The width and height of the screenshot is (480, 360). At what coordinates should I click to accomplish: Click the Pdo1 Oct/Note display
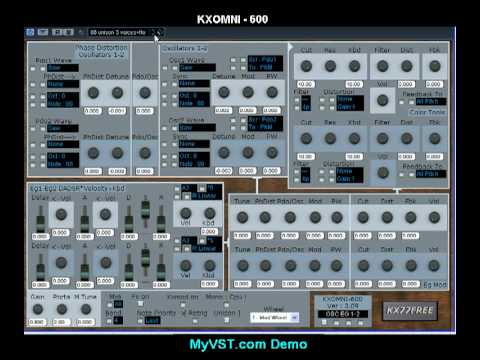(63, 100)
